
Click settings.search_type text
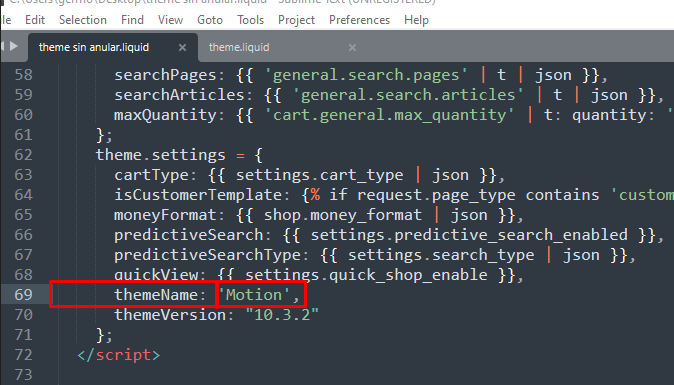[x=441, y=255]
